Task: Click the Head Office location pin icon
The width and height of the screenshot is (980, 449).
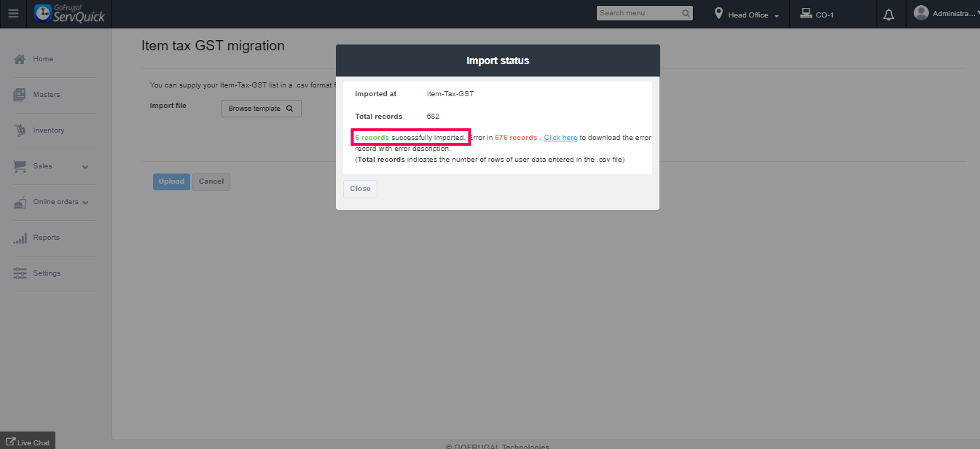Action: (719, 14)
